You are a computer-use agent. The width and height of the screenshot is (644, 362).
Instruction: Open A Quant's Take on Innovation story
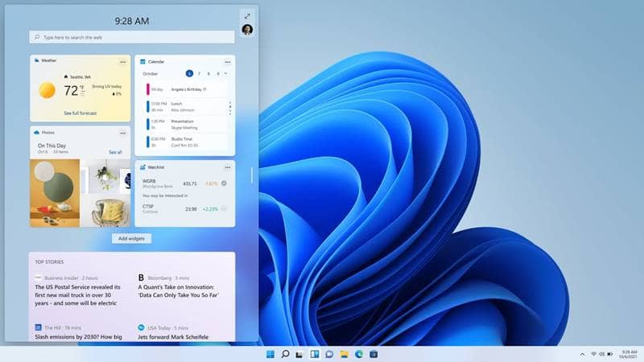[178, 291]
